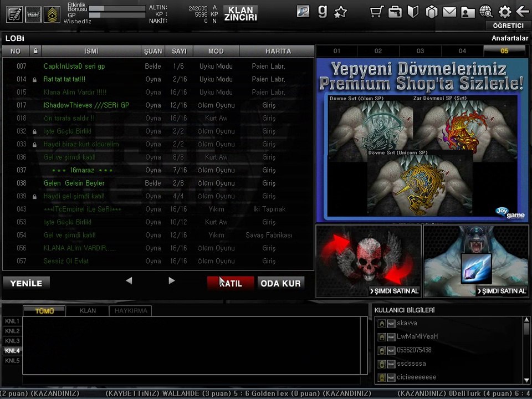Click the chat message input field
Image resolution: width=532 pixels, height=399 pixels.
pyautogui.click(x=192, y=380)
